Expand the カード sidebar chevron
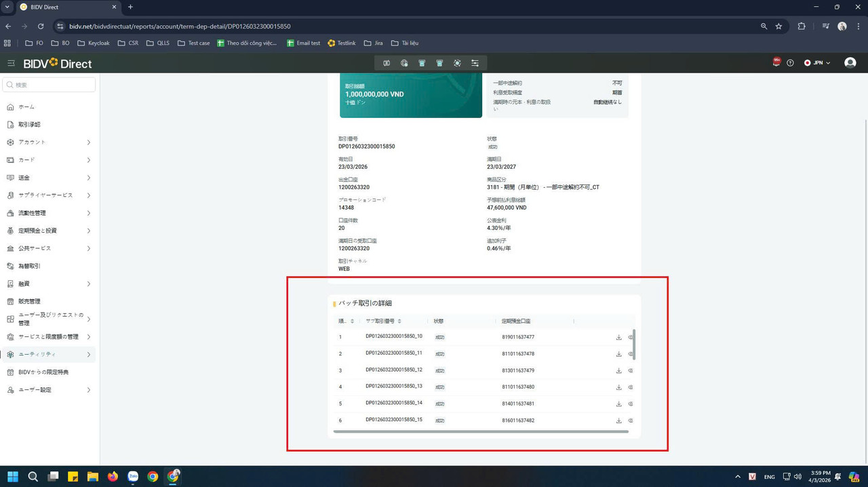This screenshot has width=868, height=487. point(89,160)
